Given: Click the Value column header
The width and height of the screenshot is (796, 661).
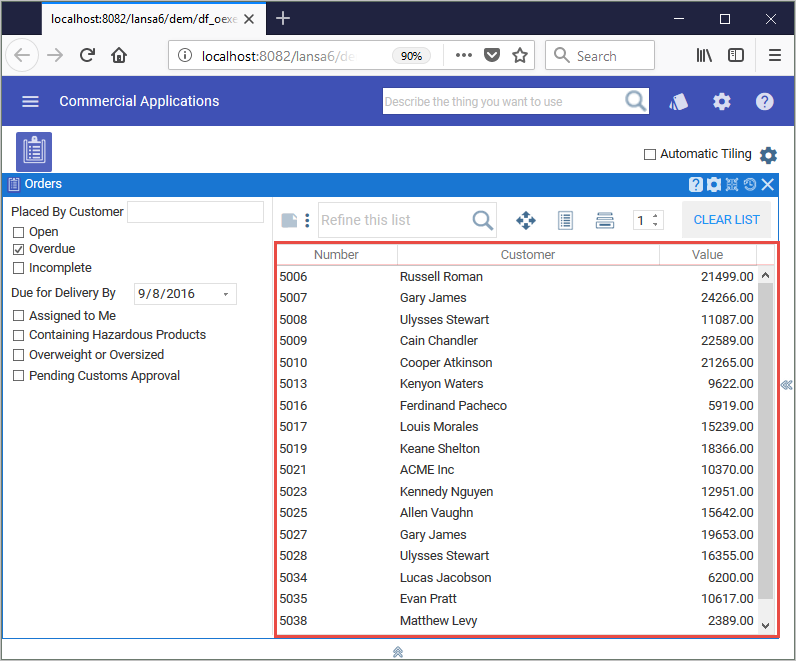Looking at the screenshot, I should [x=707, y=255].
